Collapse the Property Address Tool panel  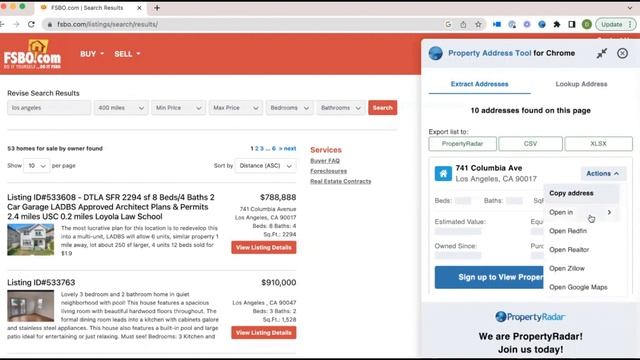pyautogui.click(x=602, y=53)
